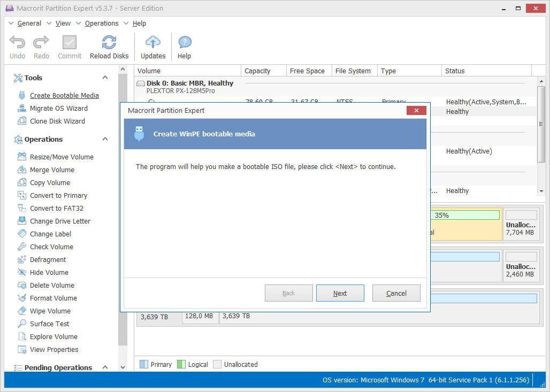Image resolution: width=550 pixels, height=392 pixels.
Task: Sort by the Capacity column header
Action: (264, 71)
